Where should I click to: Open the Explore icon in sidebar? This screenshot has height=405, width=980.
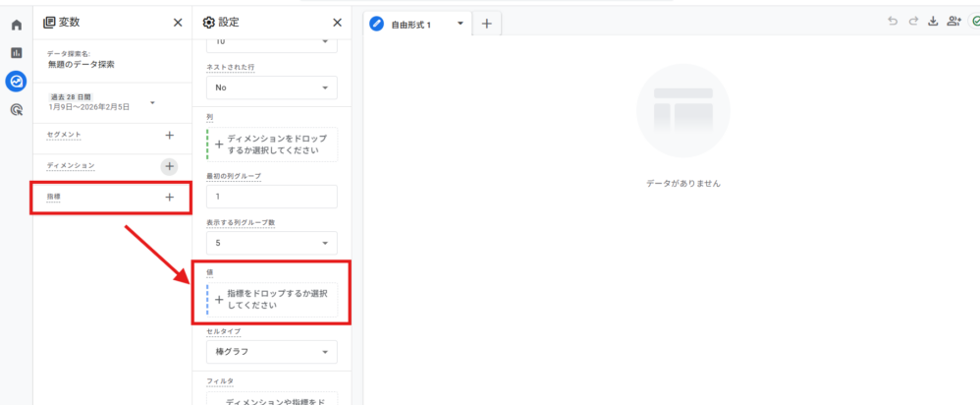tap(16, 82)
